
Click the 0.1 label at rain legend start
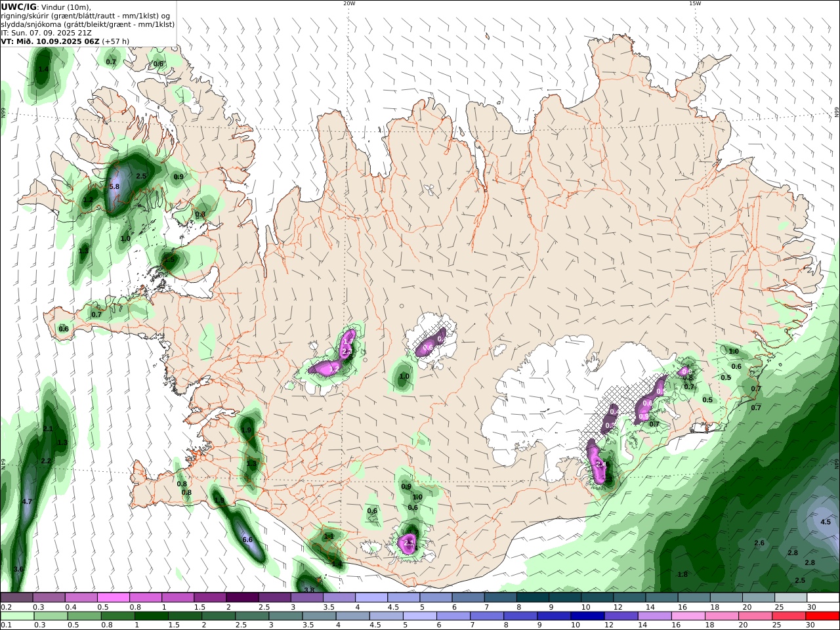pyautogui.click(x=5, y=625)
